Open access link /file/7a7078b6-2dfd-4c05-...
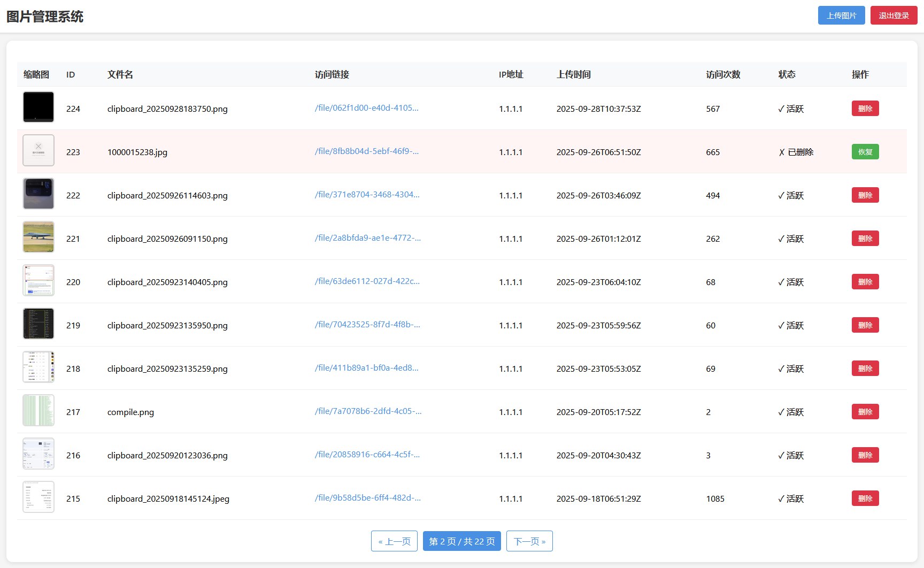This screenshot has height=568, width=924. (368, 411)
